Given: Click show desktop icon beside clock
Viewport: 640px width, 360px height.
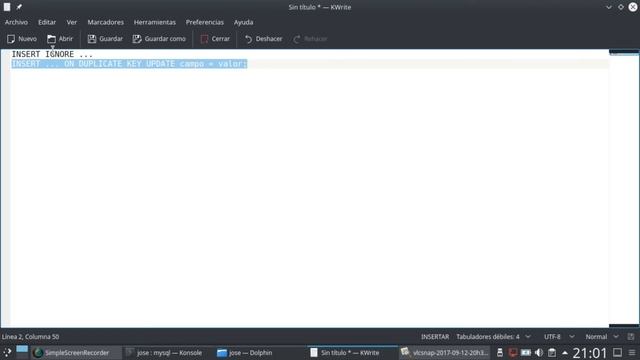Looking at the screenshot, I should click(618, 352).
